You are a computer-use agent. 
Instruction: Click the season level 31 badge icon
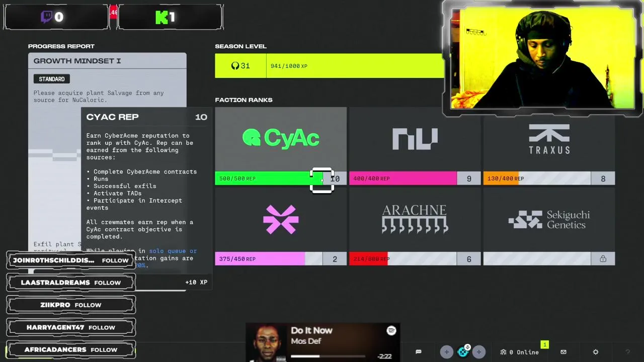pos(240,66)
